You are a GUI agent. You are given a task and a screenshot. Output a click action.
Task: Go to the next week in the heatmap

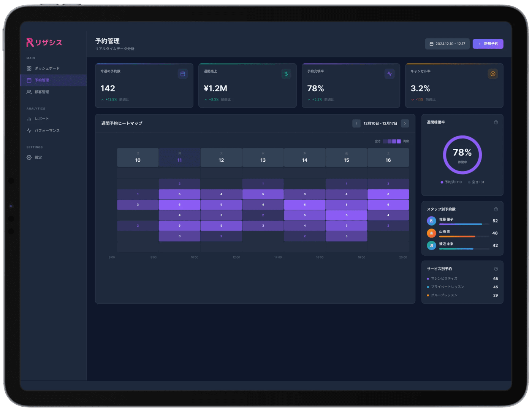coord(405,123)
